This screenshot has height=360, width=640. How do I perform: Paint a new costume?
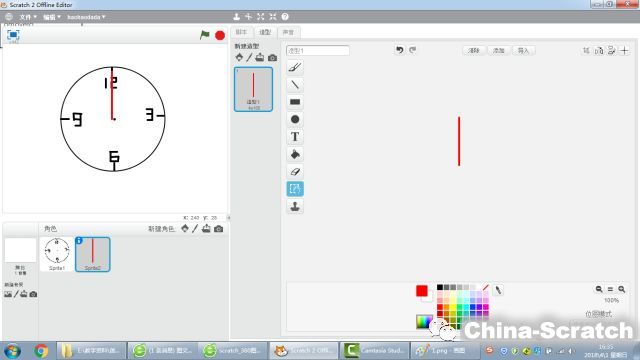(249, 58)
